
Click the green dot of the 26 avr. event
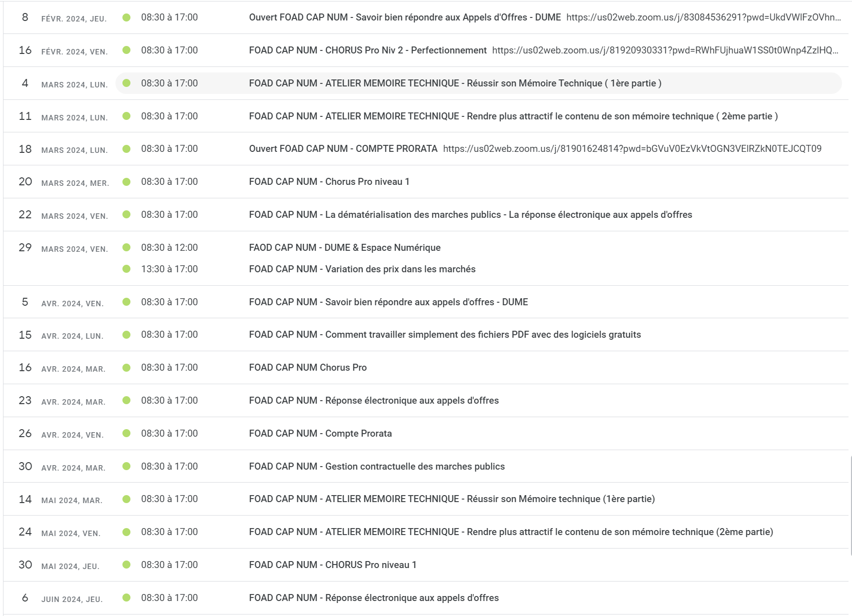[126, 434]
